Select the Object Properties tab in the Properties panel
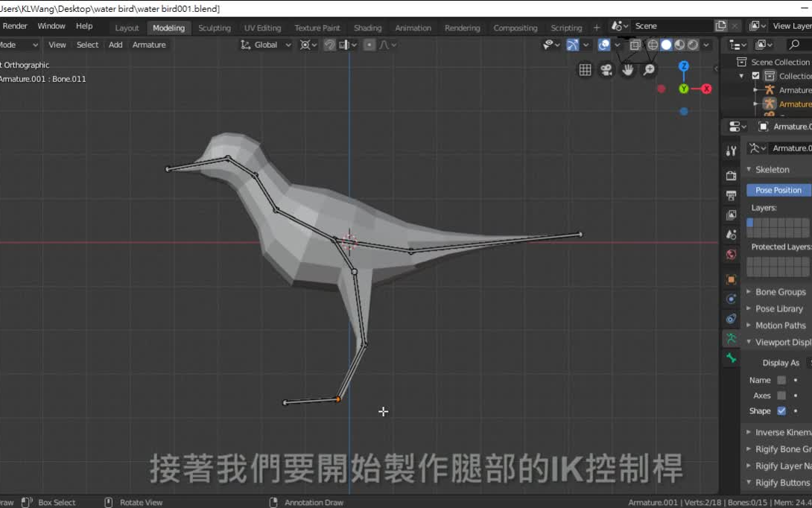The image size is (812, 508). pos(731,279)
